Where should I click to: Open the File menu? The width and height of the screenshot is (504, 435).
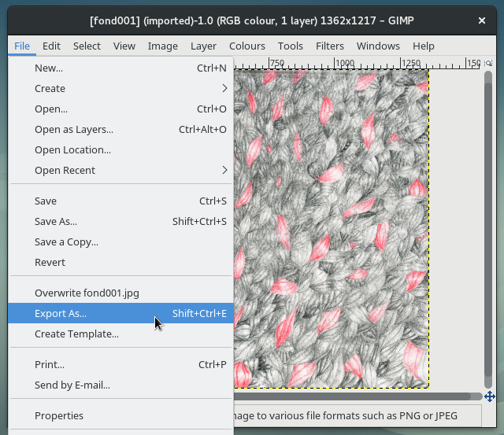[x=22, y=46]
